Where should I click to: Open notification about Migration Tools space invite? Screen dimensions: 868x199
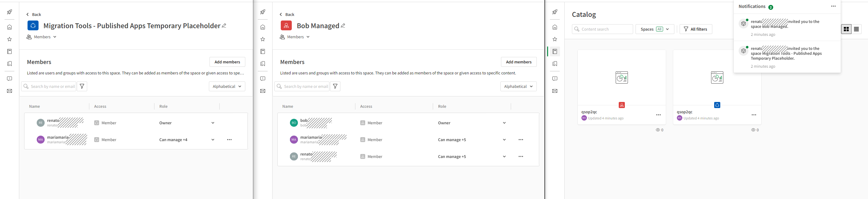point(787,57)
